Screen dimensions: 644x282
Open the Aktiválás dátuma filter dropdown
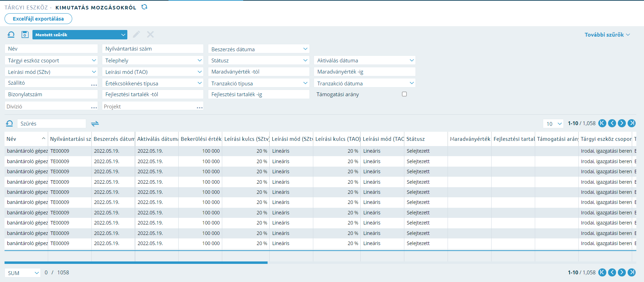click(x=365, y=60)
